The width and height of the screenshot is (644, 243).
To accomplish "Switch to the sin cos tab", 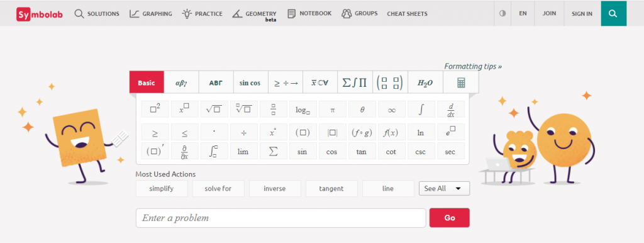I will pos(250,82).
